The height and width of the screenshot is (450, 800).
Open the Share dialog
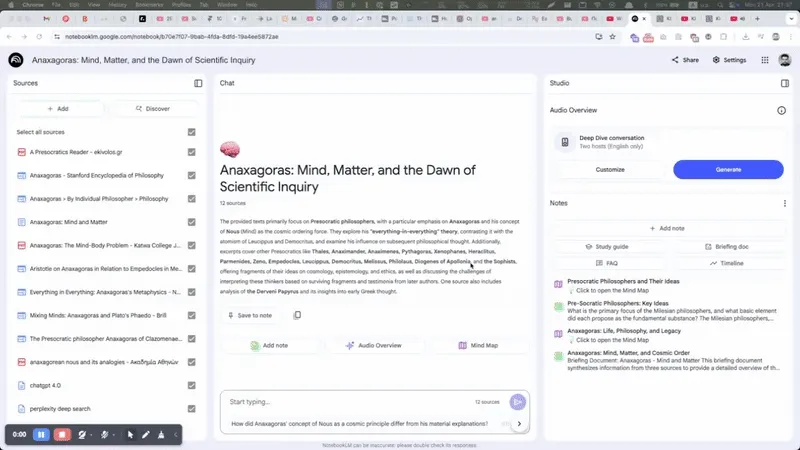click(685, 60)
